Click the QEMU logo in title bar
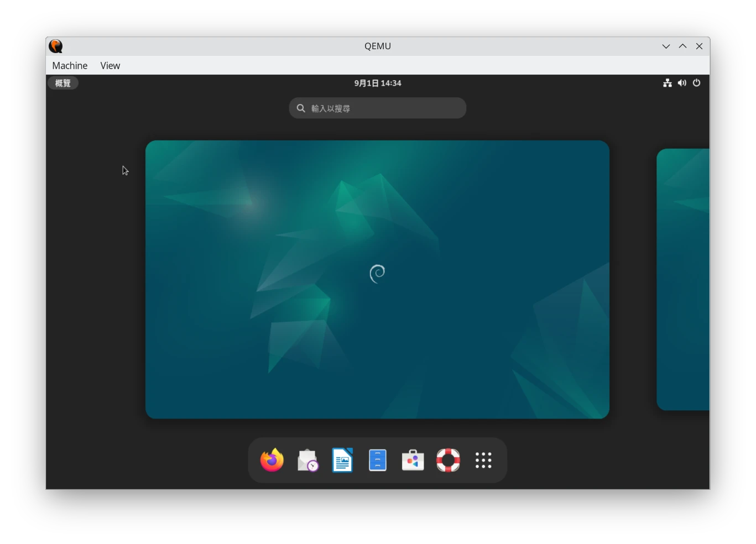Image resolution: width=756 pixels, height=544 pixels. pos(56,46)
